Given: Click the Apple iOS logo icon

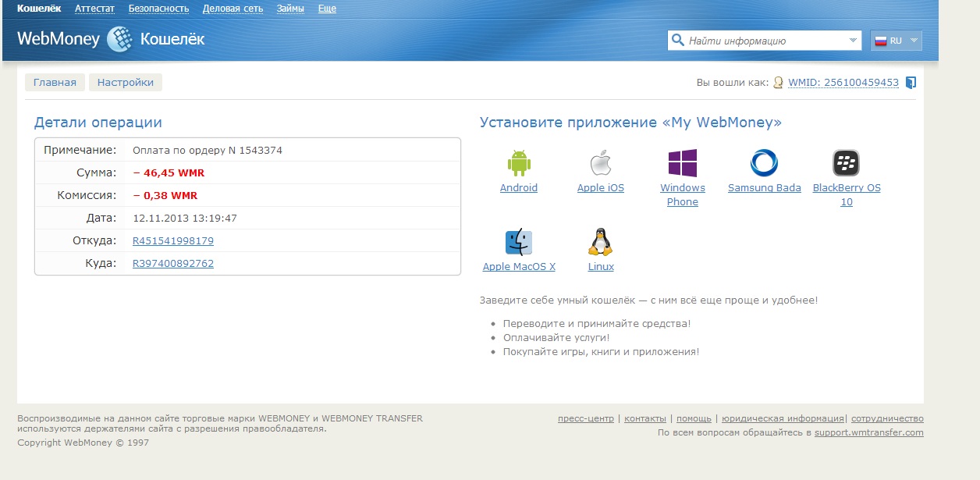Looking at the screenshot, I should (x=600, y=163).
